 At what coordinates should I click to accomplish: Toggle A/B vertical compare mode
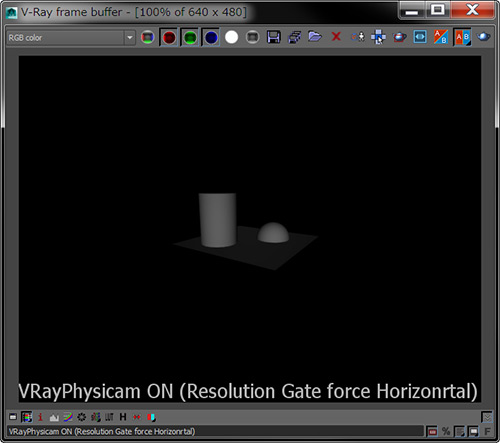tap(462, 37)
